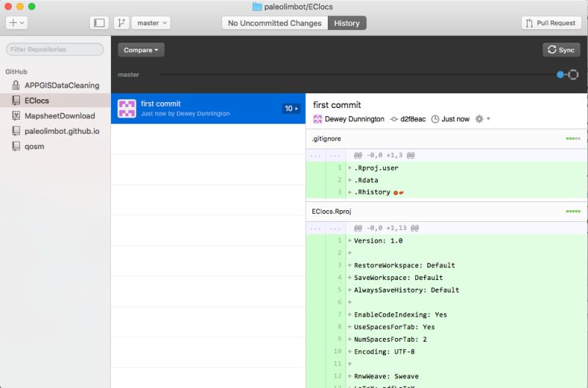This screenshot has height=388, width=588.
Task: Focus the Filter Repositories field
Action: (54, 49)
